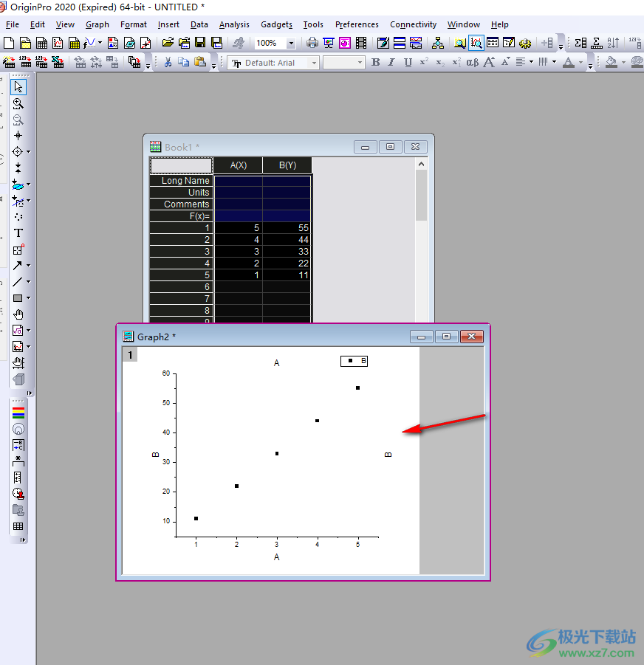Expand the Data Reader tool dropdown arrow
The width and height of the screenshot is (644, 665).
(x=28, y=151)
